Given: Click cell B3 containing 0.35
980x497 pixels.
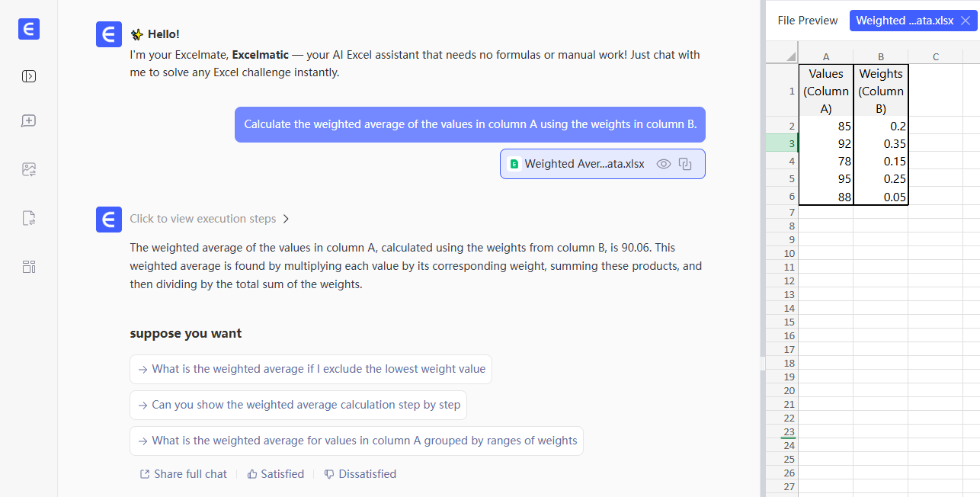Looking at the screenshot, I should click(881, 143).
